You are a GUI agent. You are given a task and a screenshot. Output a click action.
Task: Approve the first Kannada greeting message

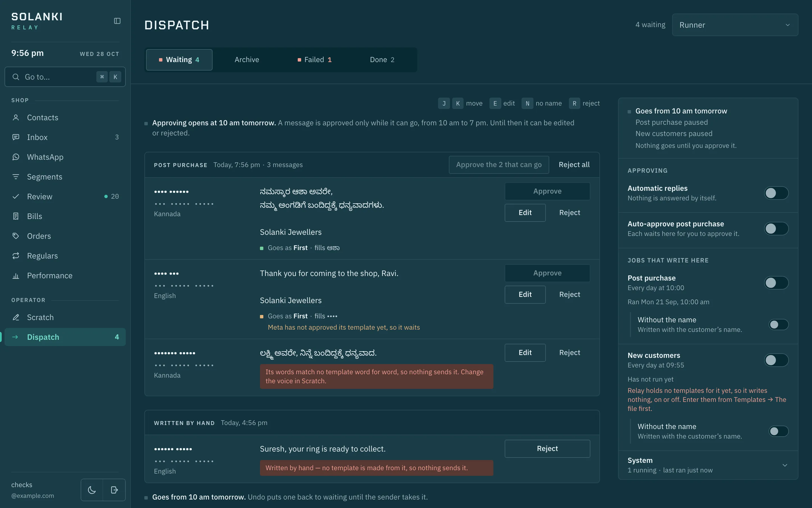point(547,191)
